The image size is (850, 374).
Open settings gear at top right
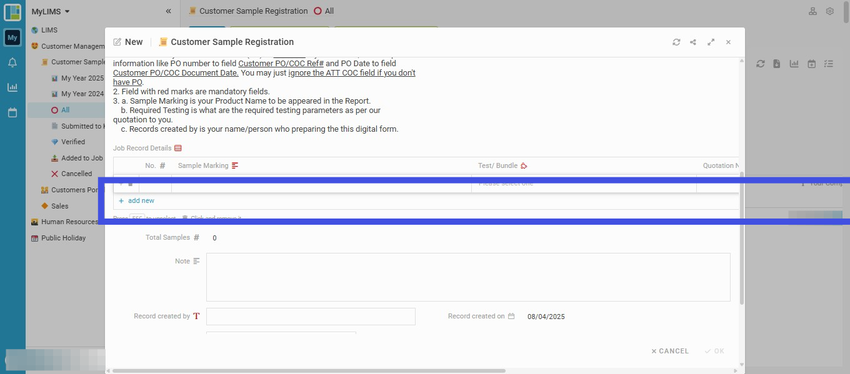tap(829, 11)
